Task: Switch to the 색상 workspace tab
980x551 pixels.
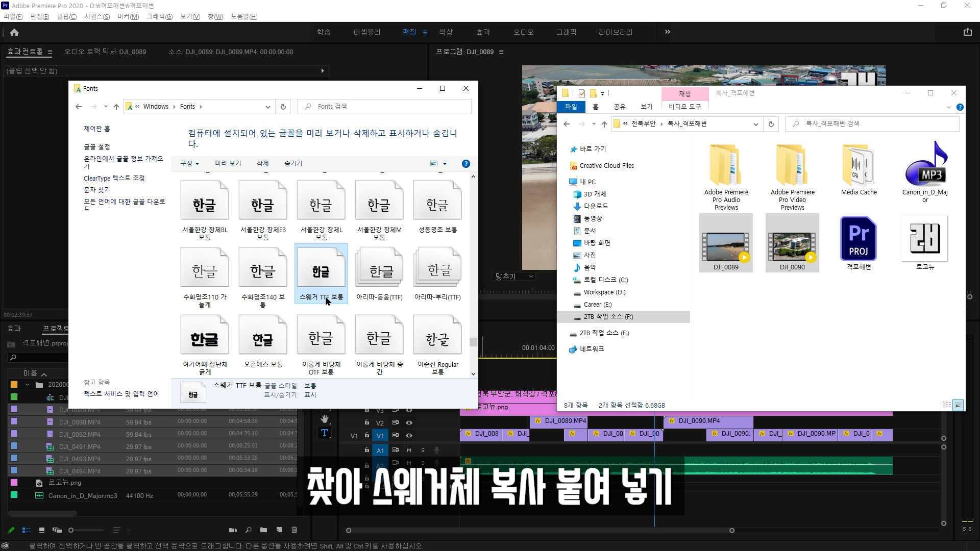Action: 446,32
